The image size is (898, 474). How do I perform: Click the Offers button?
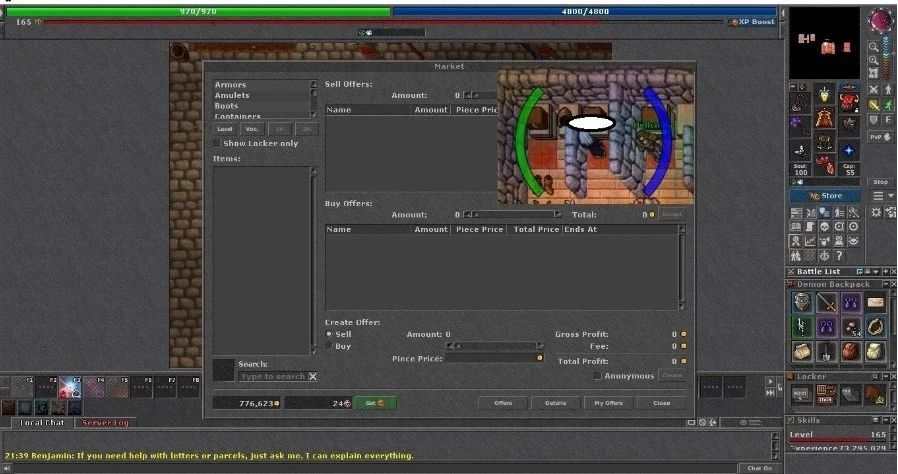pyautogui.click(x=503, y=403)
